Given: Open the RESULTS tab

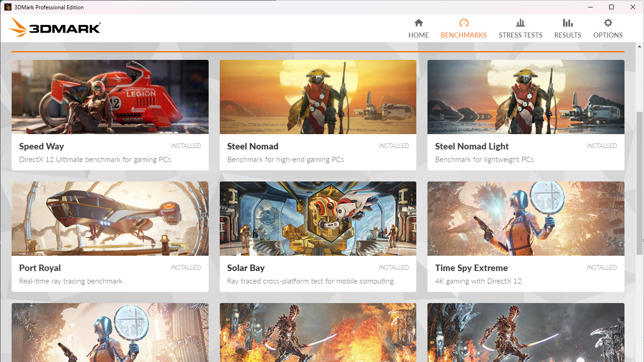Looking at the screenshot, I should 568,35.
